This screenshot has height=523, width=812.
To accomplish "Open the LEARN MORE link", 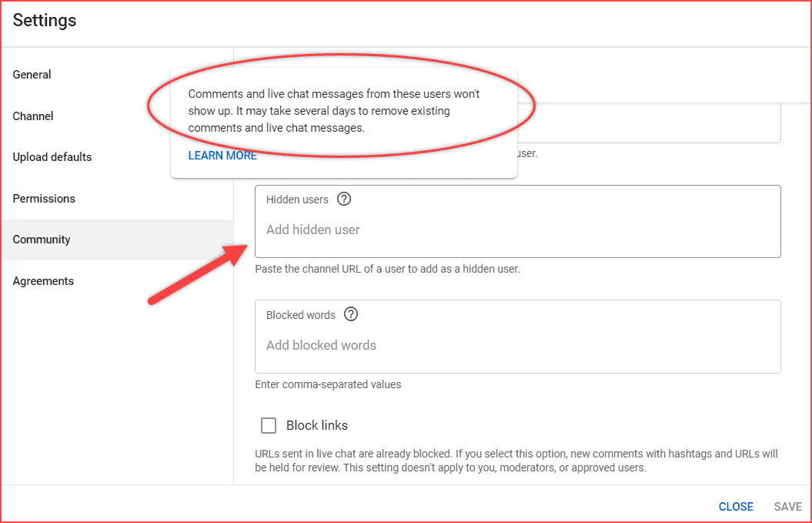I will point(222,155).
